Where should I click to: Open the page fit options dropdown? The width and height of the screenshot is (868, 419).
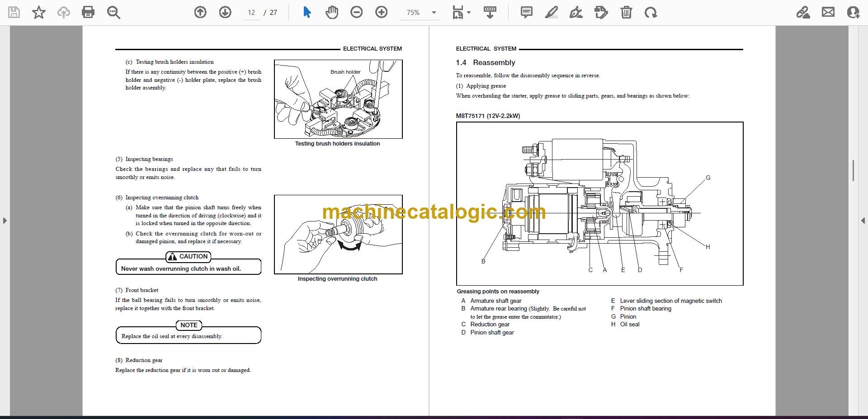[x=461, y=13]
